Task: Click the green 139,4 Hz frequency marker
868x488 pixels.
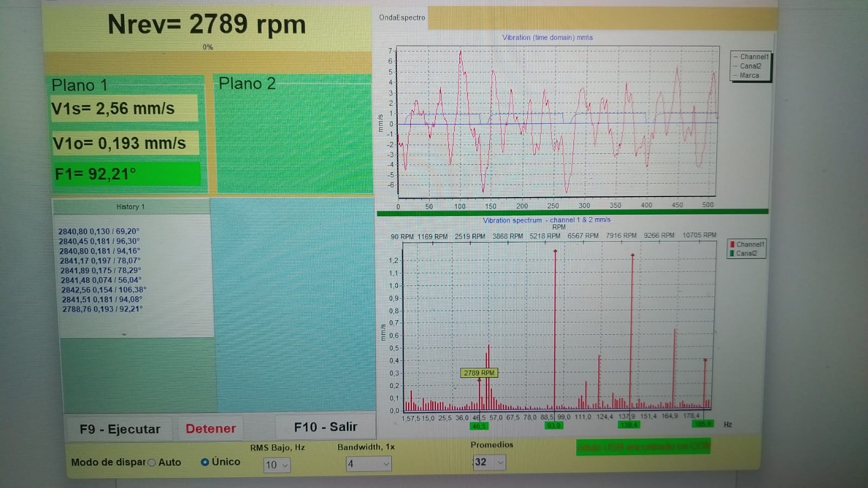Action: (x=629, y=424)
